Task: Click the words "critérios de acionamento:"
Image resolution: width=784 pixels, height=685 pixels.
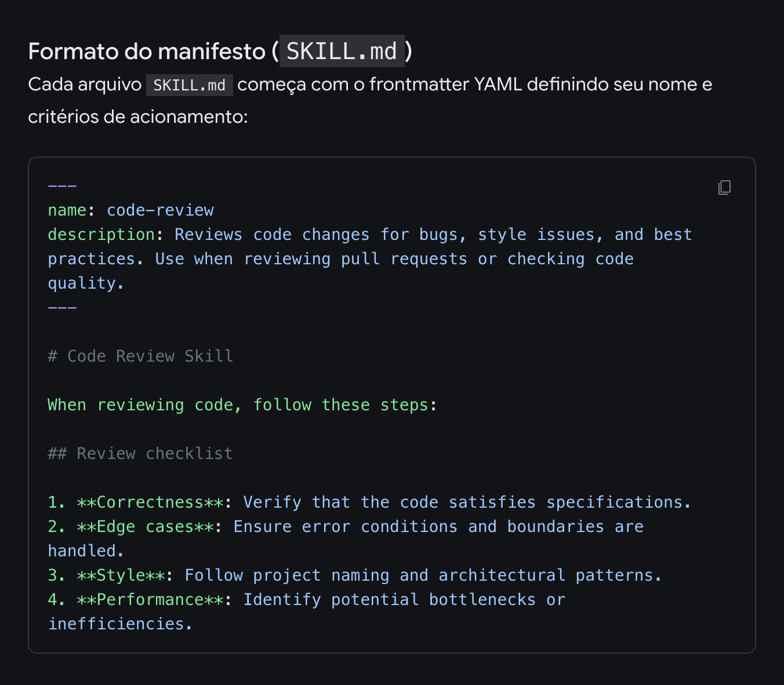Action: 138,116
